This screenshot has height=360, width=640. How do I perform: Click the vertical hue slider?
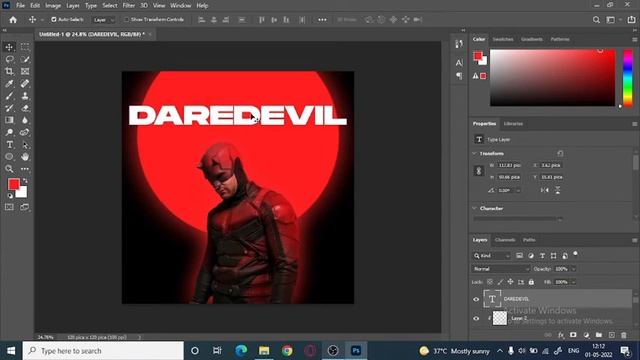[x=627, y=78]
